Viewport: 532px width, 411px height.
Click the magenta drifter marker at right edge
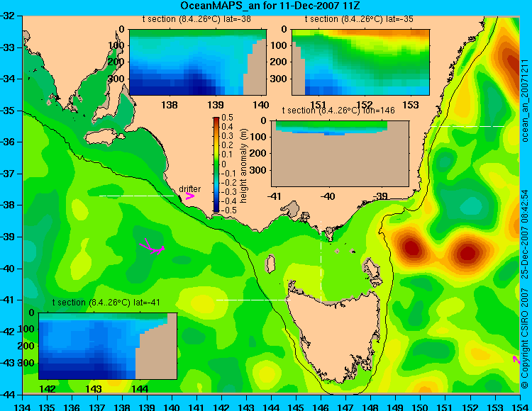point(516,359)
